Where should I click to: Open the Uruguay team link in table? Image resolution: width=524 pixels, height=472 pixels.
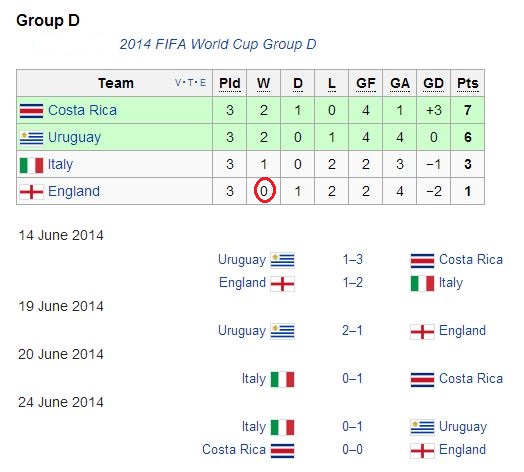point(74,138)
